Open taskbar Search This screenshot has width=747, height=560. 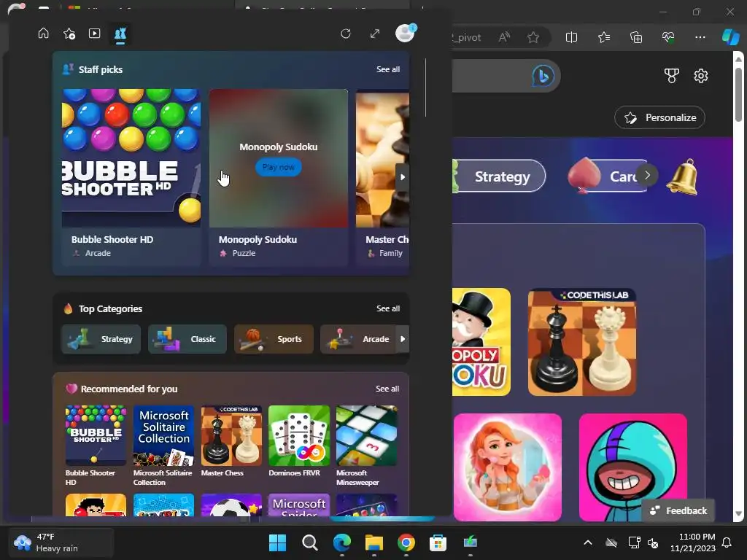pos(309,542)
